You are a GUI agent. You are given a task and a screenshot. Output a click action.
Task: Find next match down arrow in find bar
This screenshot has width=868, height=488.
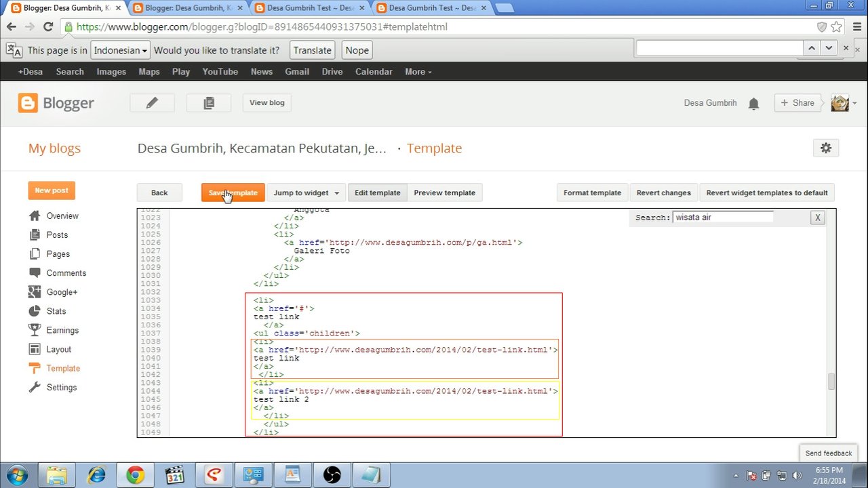(829, 48)
